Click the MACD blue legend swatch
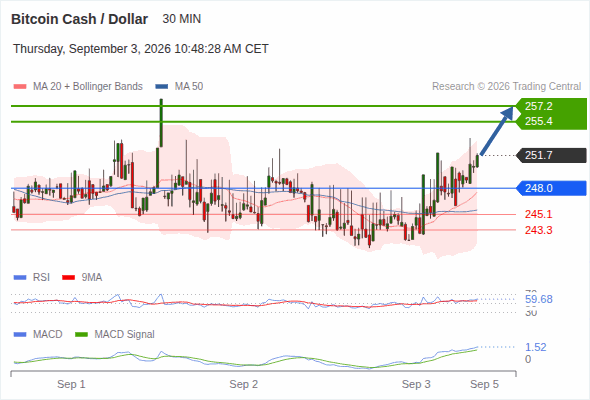This screenshot has height=400, width=590. [20, 334]
